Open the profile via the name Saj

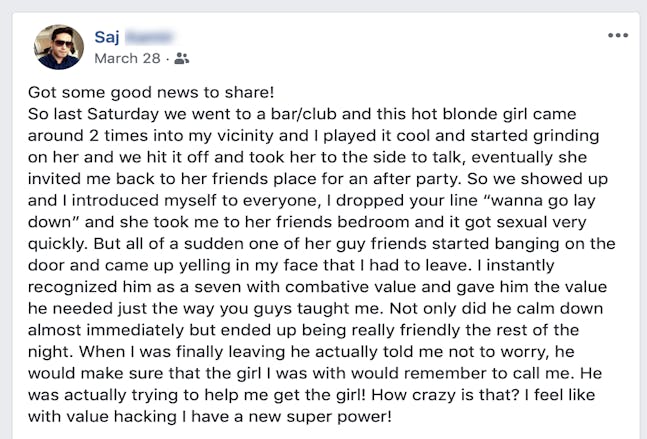[107, 37]
